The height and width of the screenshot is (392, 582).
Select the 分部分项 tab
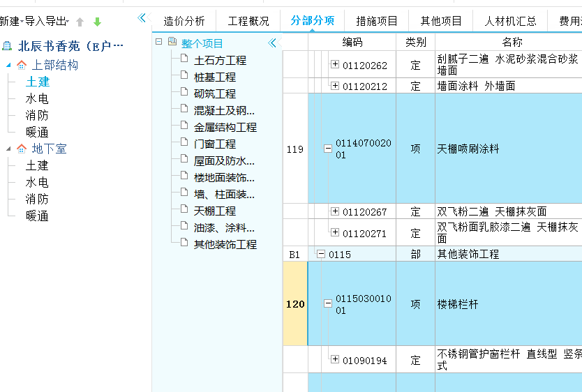(313, 21)
